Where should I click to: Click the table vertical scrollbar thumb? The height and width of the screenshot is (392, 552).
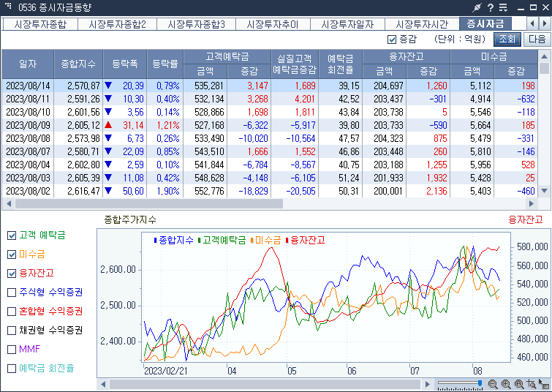click(544, 68)
